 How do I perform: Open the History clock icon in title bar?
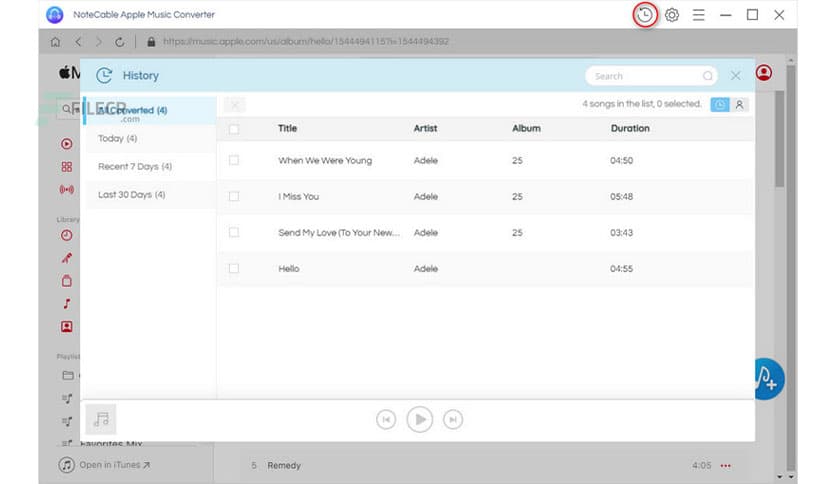point(645,15)
